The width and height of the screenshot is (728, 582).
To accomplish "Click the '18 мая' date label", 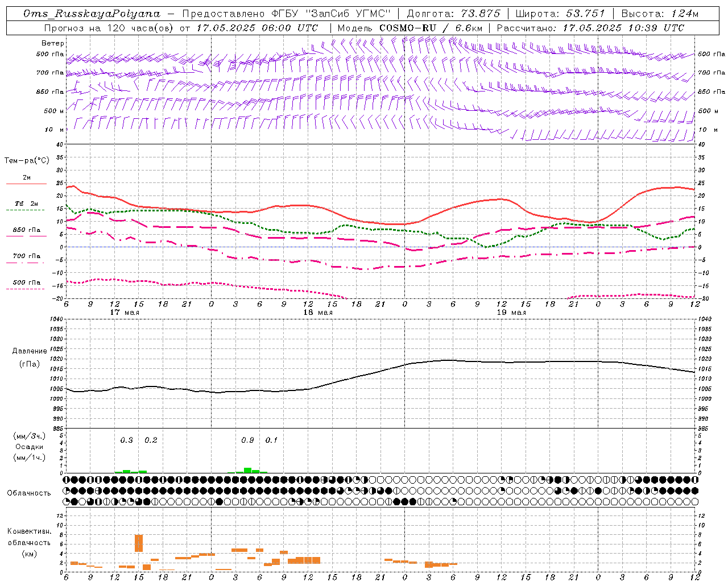I will (317, 313).
